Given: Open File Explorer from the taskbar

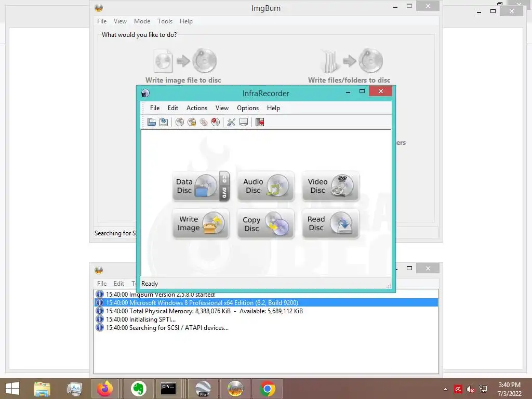Looking at the screenshot, I should click(x=42, y=389).
